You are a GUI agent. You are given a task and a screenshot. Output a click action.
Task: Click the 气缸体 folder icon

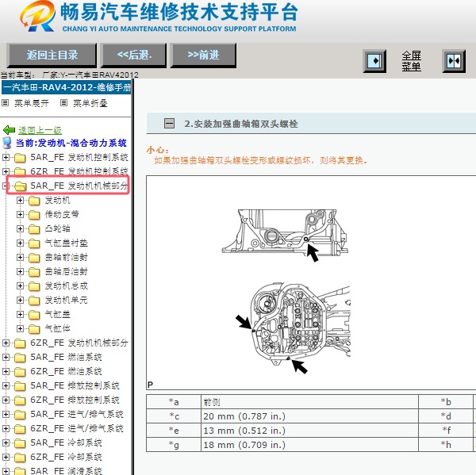coord(34,329)
